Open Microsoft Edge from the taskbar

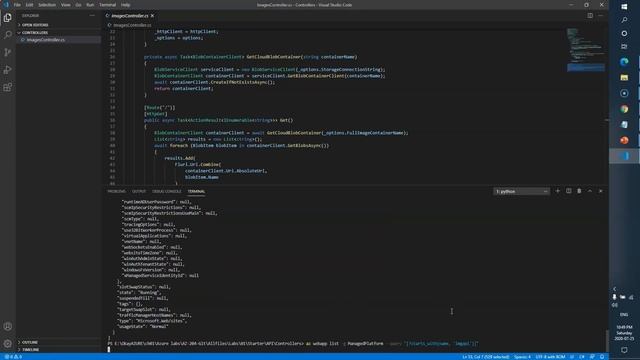tap(624, 62)
